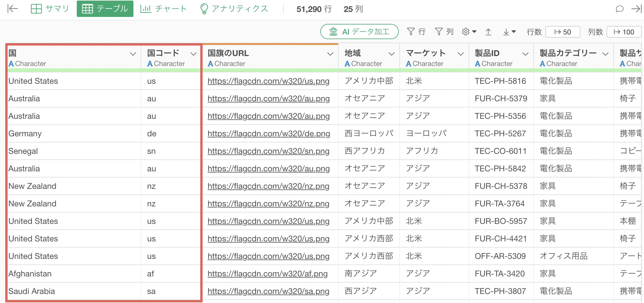Open the us.png flag link in first row

click(x=268, y=81)
